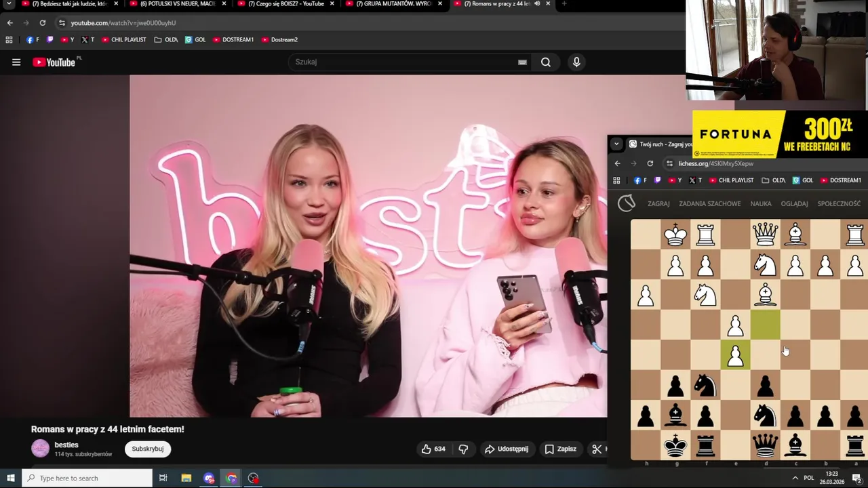
Task: Click the Windows taskbar search box
Action: 87,479
